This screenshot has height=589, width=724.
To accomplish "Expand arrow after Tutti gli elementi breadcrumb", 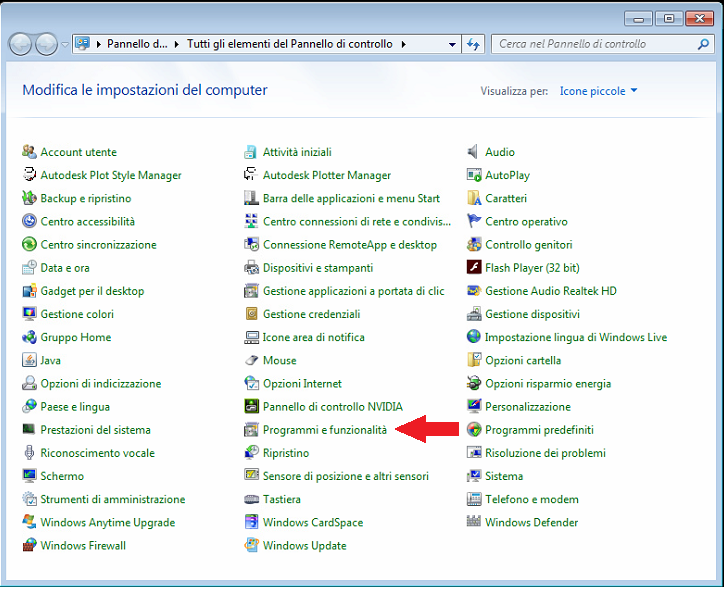I will click(x=404, y=44).
